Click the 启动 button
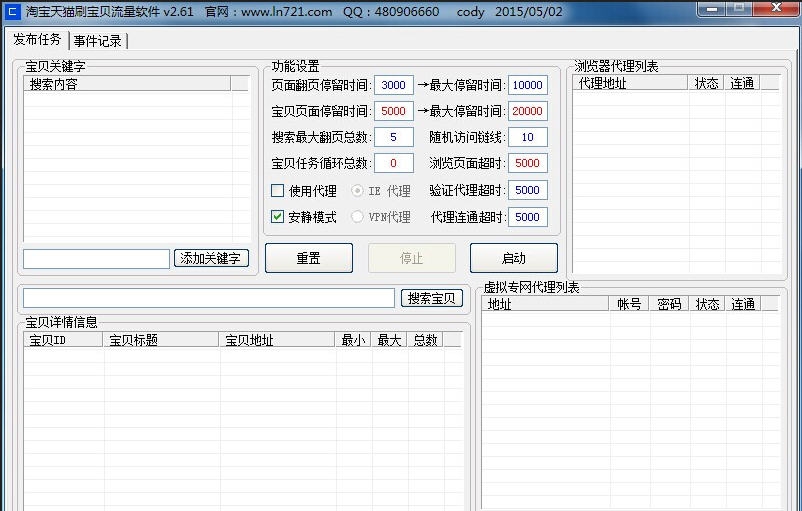 (x=514, y=258)
